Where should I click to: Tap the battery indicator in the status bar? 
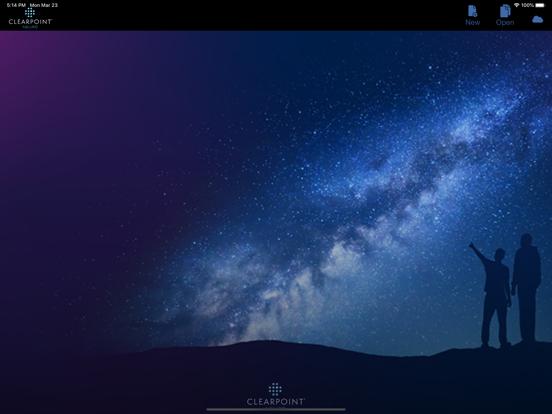pos(540,5)
